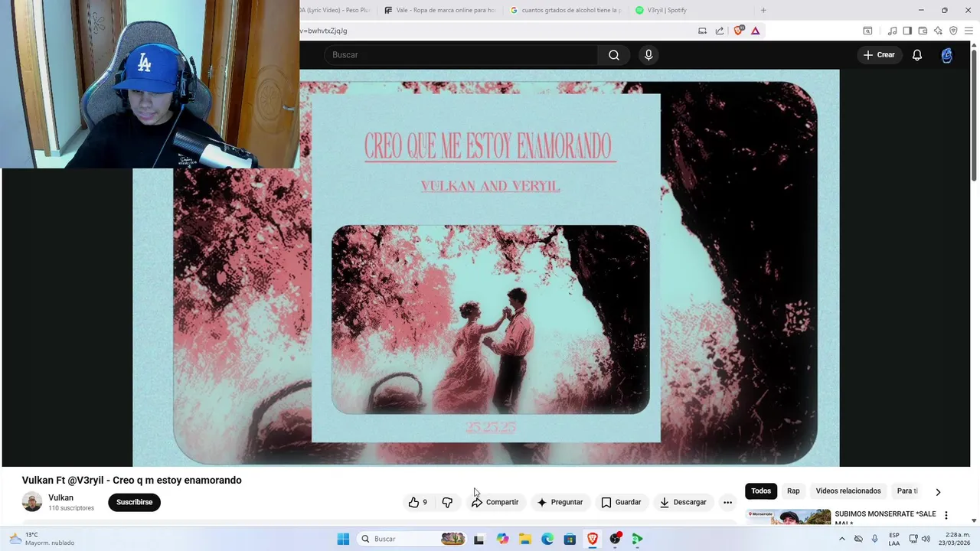Open File Explorer from the taskbar
980x551 pixels.
coord(525,539)
